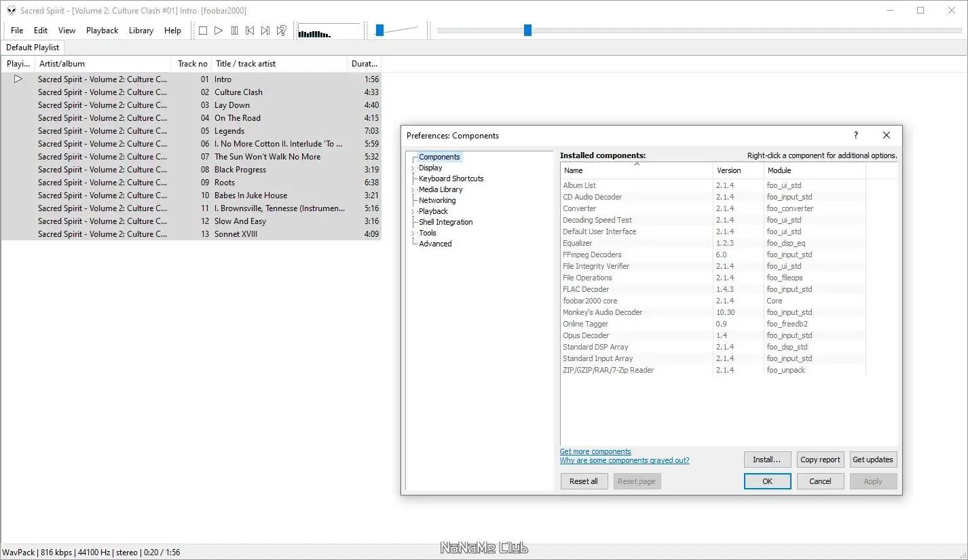Open the File menu
The image size is (968, 560).
click(x=17, y=31)
